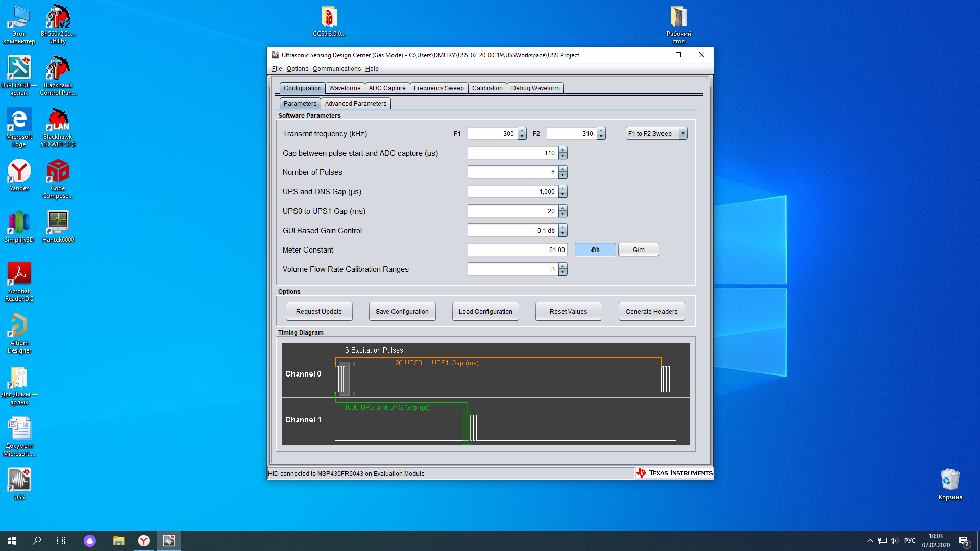Increase the Number of Pulses spinner value
This screenshot has height=551, width=980.
click(x=562, y=169)
